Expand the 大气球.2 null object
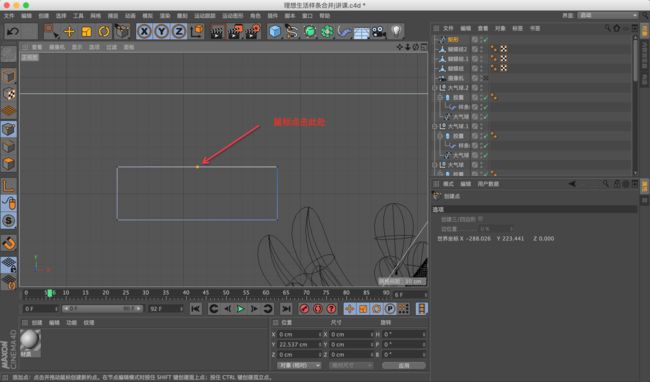The image size is (650, 382). 434,88
